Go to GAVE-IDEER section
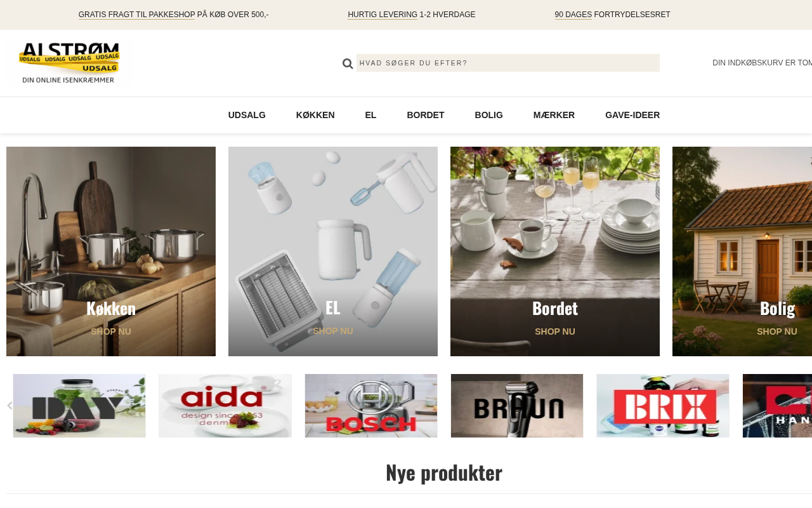 [632, 115]
